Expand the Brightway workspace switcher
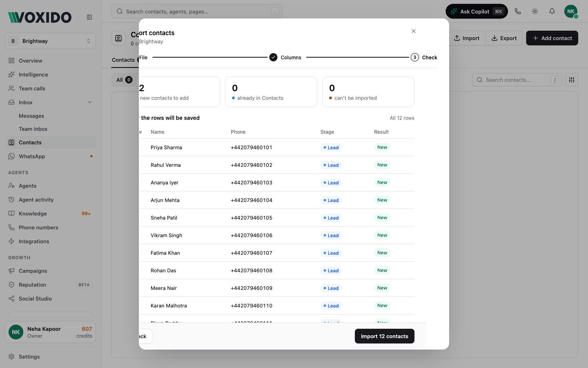Screen dimensions: 588x368 pyautogui.click(x=50, y=41)
